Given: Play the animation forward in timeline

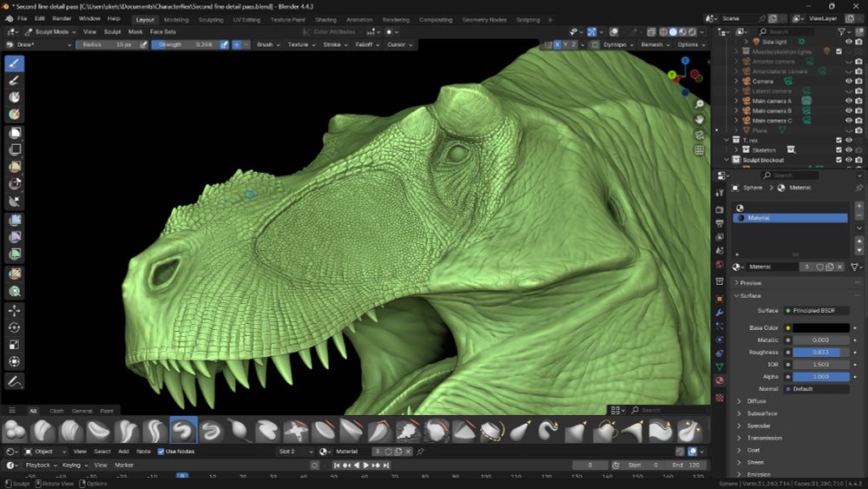Looking at the screenshot, I should coord(366,466).
